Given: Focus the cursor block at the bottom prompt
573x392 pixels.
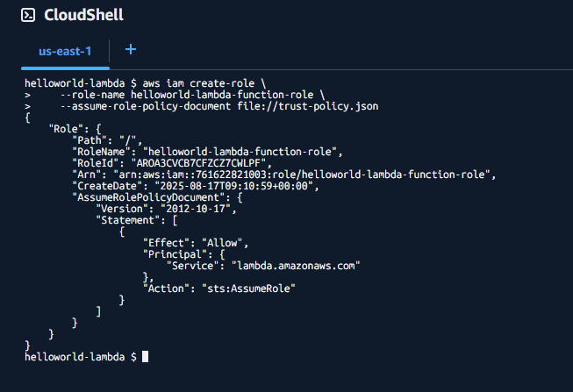Looking at the screenshot, I should point(145,357).
